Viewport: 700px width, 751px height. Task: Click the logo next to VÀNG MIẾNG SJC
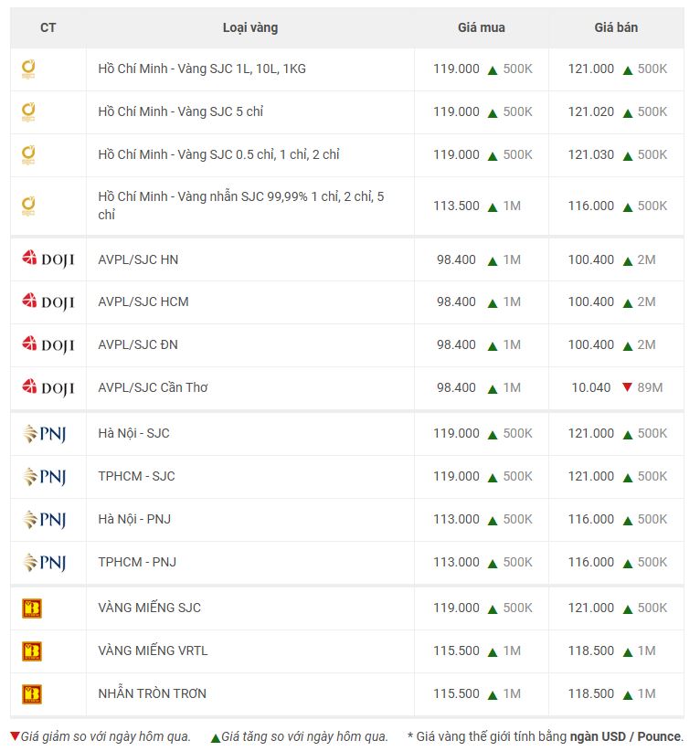tap(32, 608)
